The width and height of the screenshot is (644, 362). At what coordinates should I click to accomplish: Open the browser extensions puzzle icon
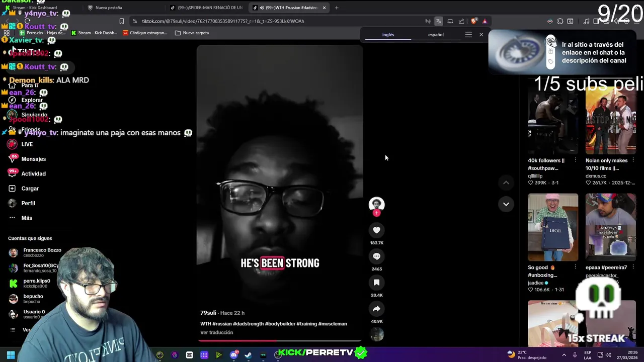click(560, 21)
